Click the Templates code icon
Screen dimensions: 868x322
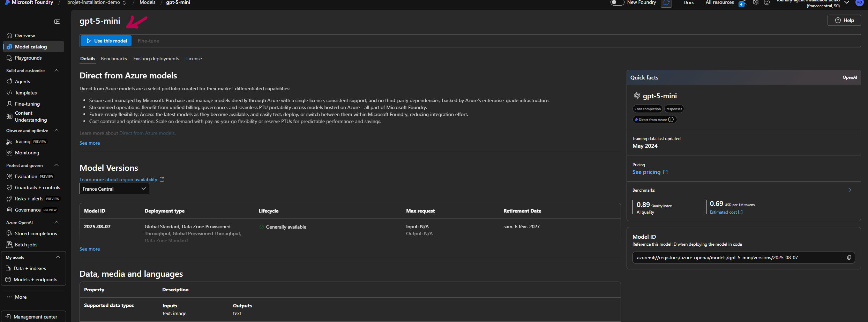(x=9, y=93)
